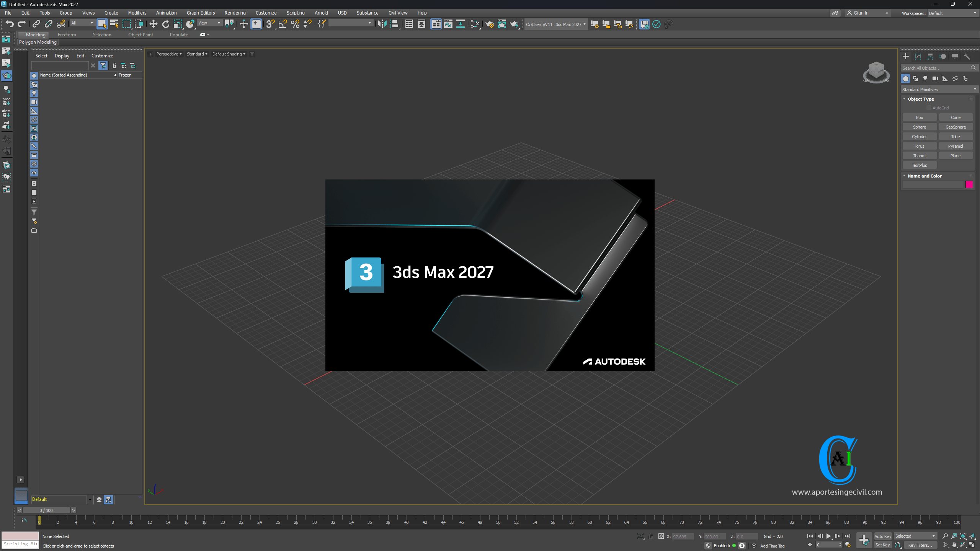Image resolution: width=980 pixels, height=551 pixels.
Task: Click the Lights category icon
Action: coord(925,78)
